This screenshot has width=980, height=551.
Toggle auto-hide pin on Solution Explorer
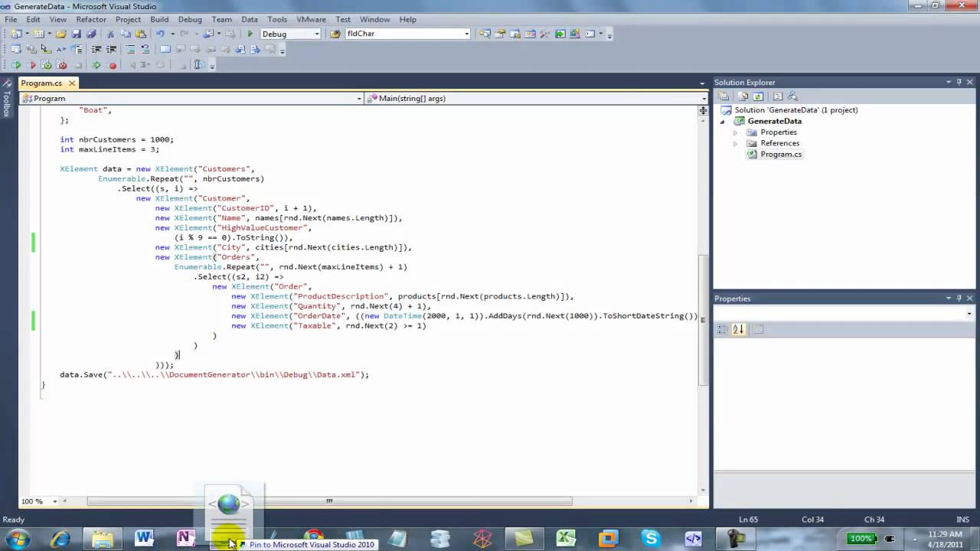959,82
